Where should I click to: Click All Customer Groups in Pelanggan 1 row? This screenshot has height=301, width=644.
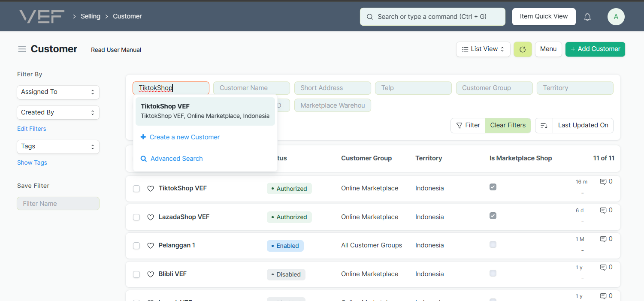pyautogui.click(x=372, y=245)
